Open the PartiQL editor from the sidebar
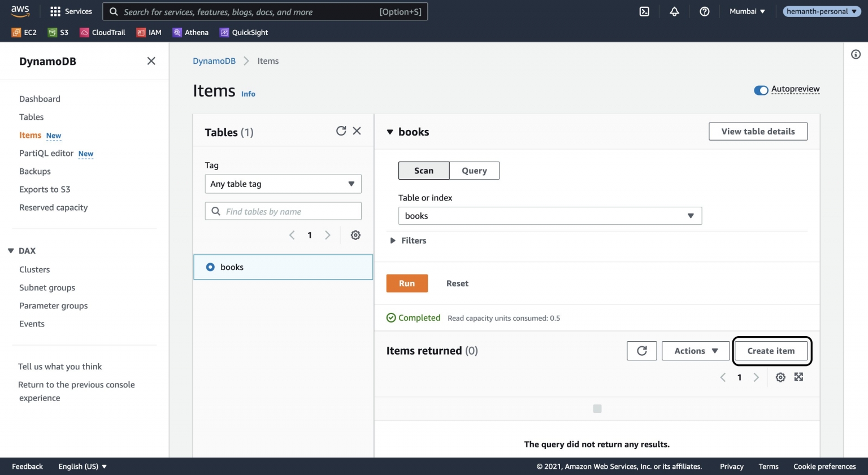Image resolution: width=868 pixels, height=475 pixels. tap(46, 153)
